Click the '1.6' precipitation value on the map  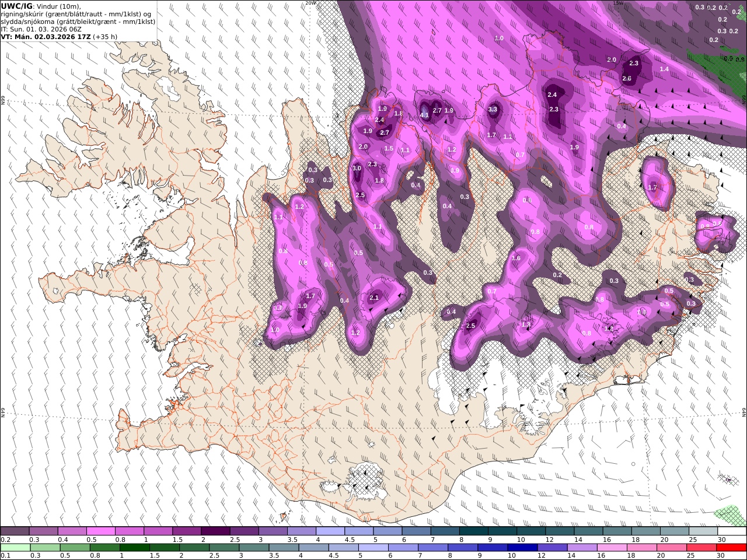tap(516, 258)
